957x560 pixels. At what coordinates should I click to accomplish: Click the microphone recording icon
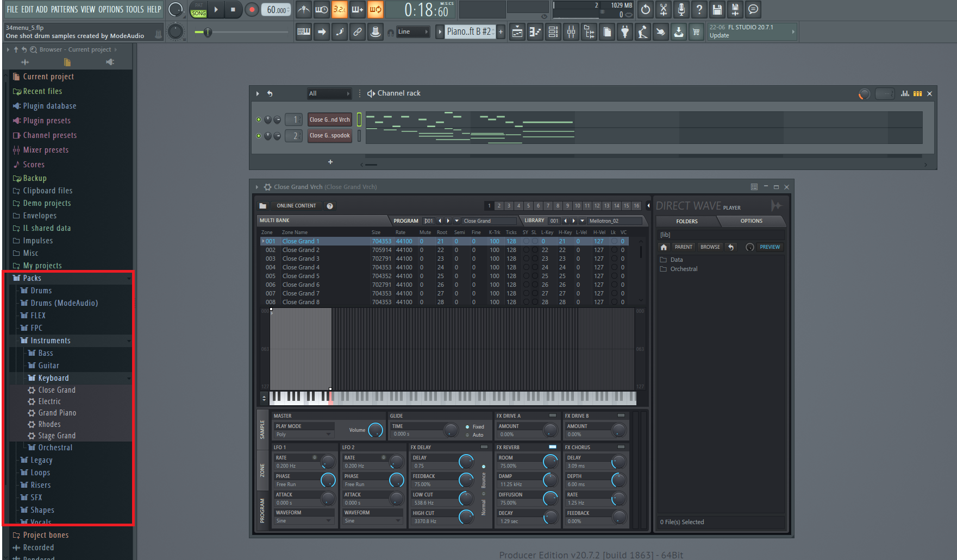[x=681, y=9]
